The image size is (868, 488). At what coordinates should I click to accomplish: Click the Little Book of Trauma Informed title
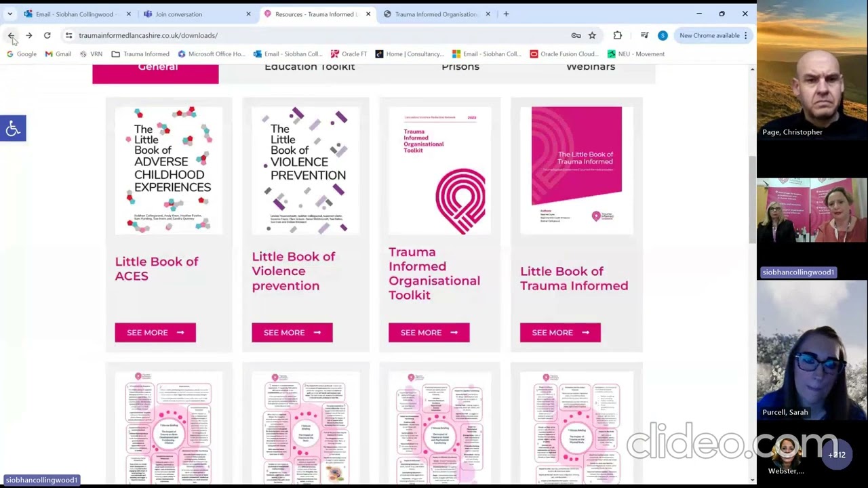click(x=574, y=278)
